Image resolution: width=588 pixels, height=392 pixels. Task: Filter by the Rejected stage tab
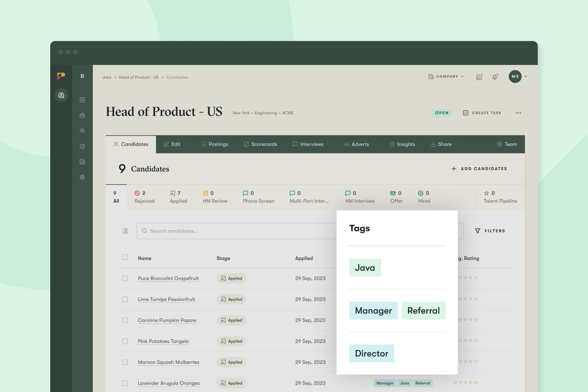[144, 197]
